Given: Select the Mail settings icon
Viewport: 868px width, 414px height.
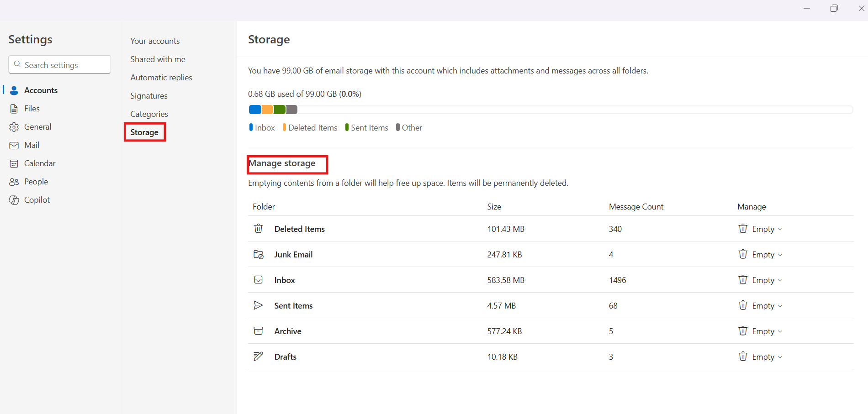Looking at the screenshot, I should tap(14, 145).
